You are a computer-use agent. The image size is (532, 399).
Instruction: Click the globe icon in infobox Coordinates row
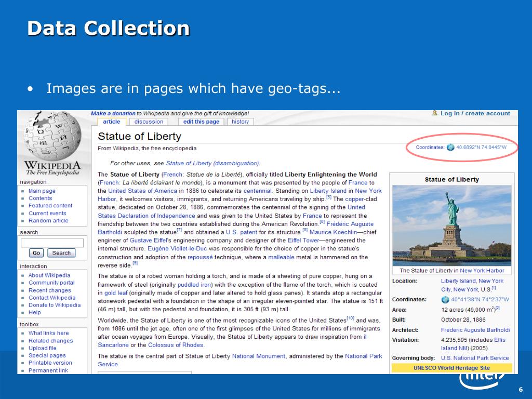445,300
